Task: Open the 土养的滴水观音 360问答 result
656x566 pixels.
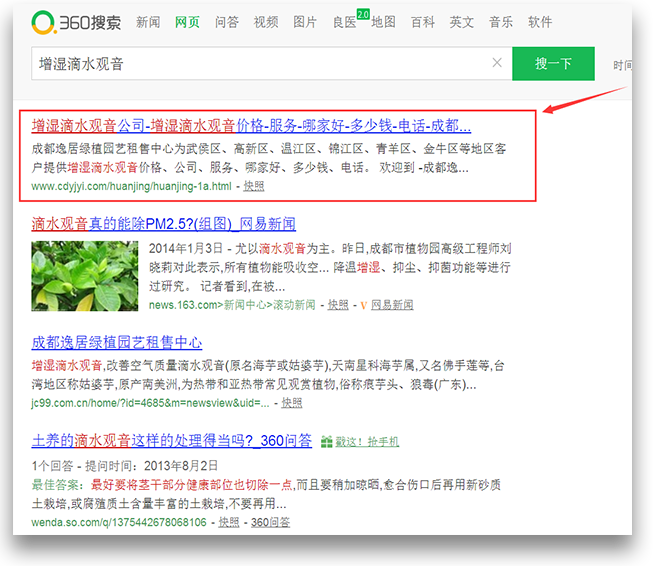Action: click(171, 440)
